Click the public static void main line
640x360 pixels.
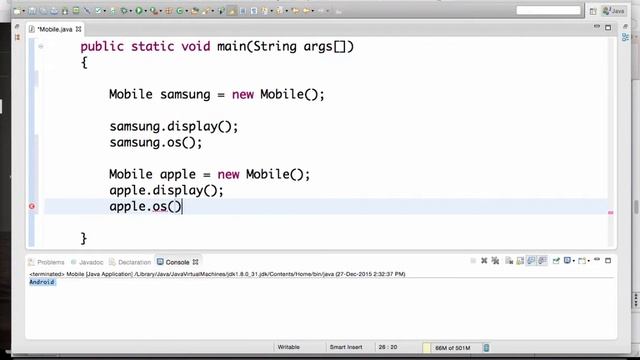tap(217, 46)
